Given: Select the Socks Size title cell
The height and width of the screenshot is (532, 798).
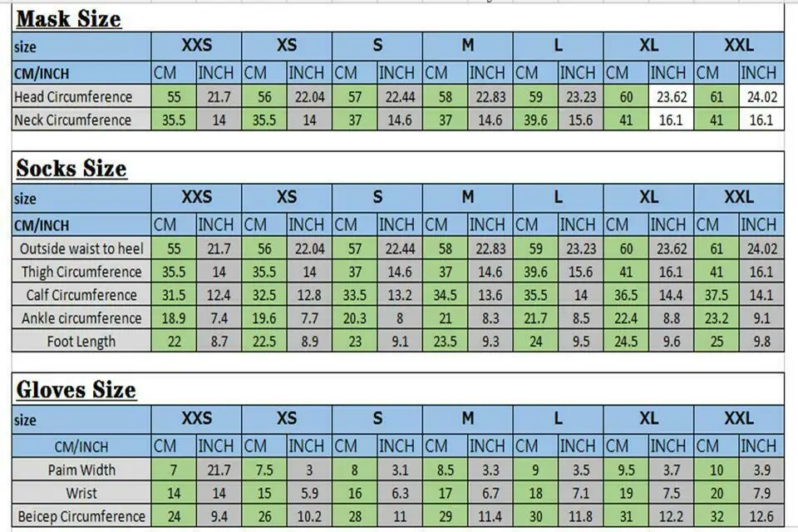Looking at the screenshot, I should click(397, 168).
